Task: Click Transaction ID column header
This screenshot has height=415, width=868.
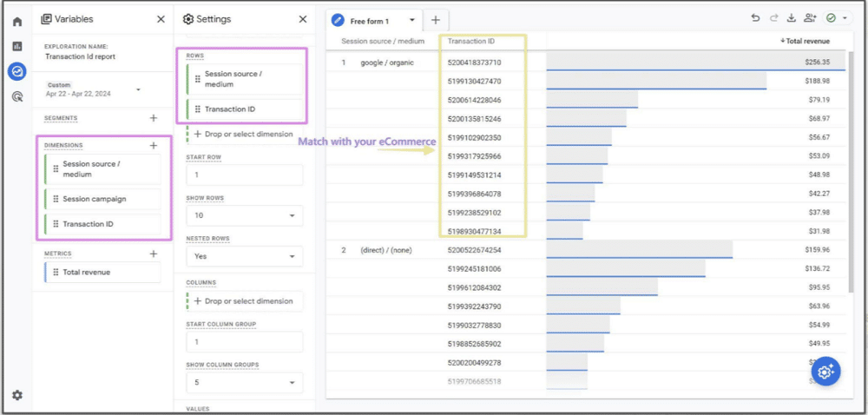Action: pyautogui.click(x=471, y=41)
